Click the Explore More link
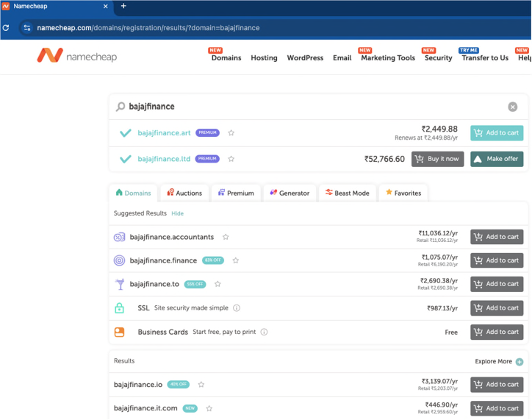Image resolution: width=532 pixels, height=420 pixels. [493, 361]
